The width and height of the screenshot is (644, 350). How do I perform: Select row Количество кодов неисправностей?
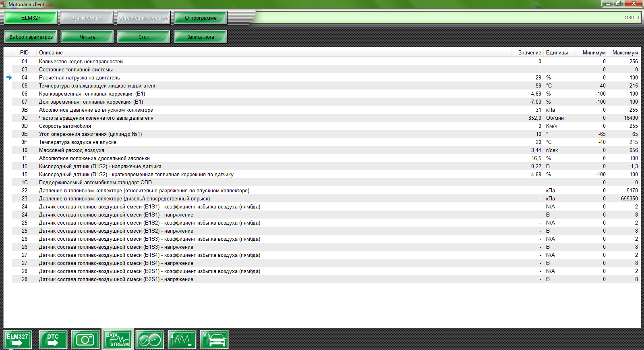(x=326, y=61)
